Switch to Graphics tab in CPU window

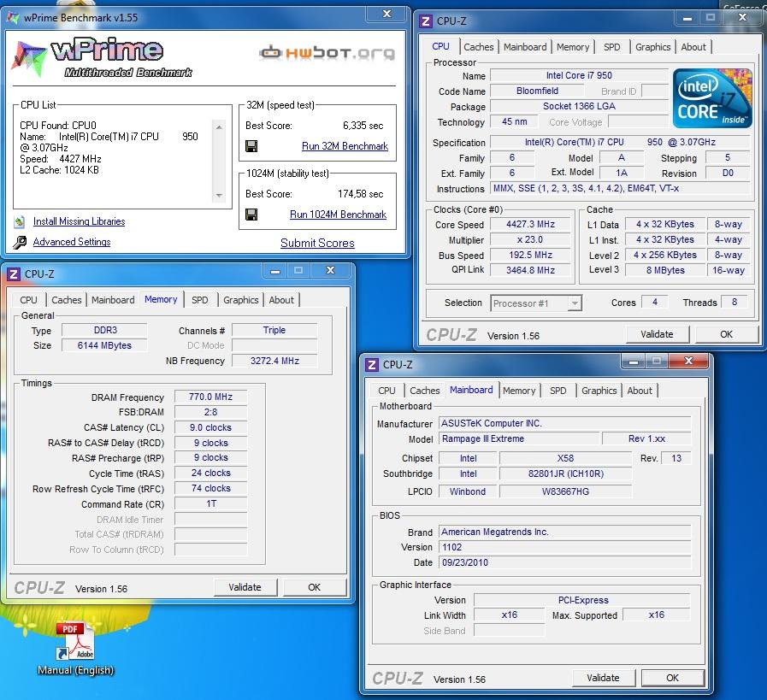[x=652, y=47]
